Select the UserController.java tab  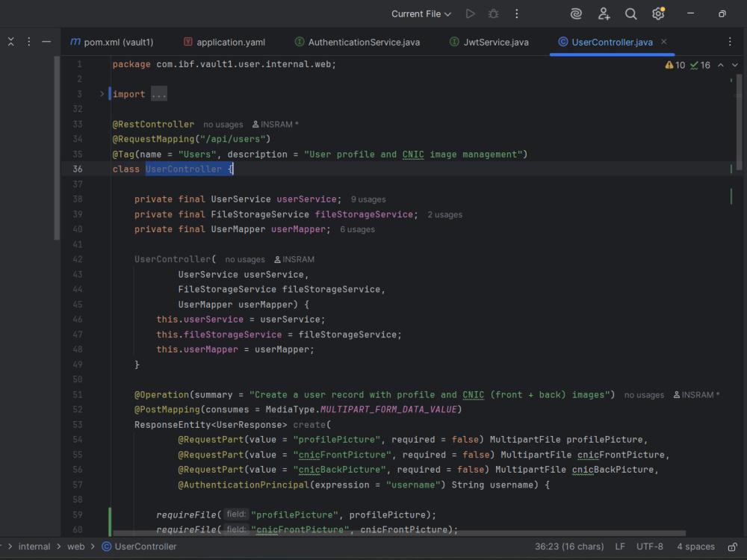(606, 42)
